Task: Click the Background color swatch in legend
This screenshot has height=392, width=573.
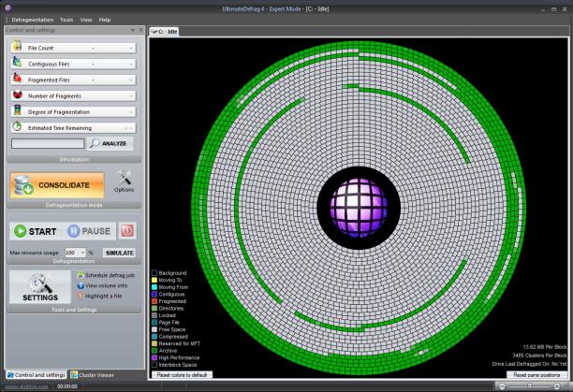Action: pyautogui.click(x=154, y=273)
